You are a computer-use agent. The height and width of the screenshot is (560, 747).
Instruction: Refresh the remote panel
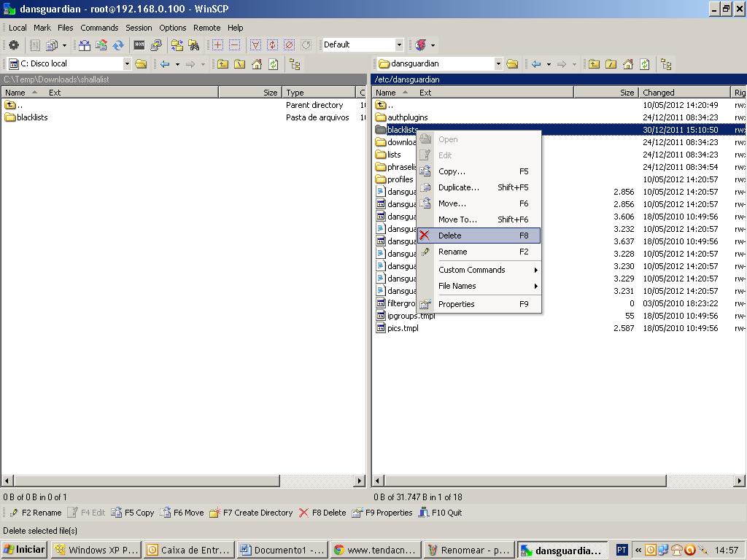coord(645,64)
